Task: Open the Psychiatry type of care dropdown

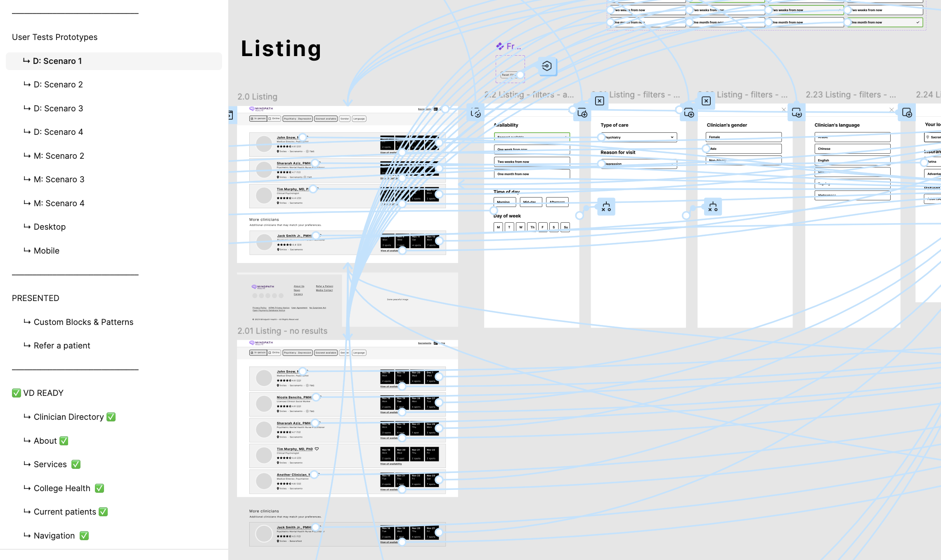Action: (x=638, y=137)
